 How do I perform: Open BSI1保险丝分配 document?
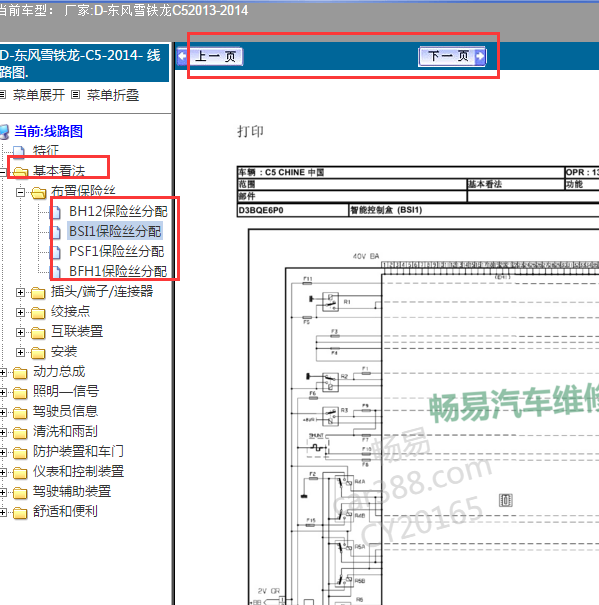tap(115, 231)
